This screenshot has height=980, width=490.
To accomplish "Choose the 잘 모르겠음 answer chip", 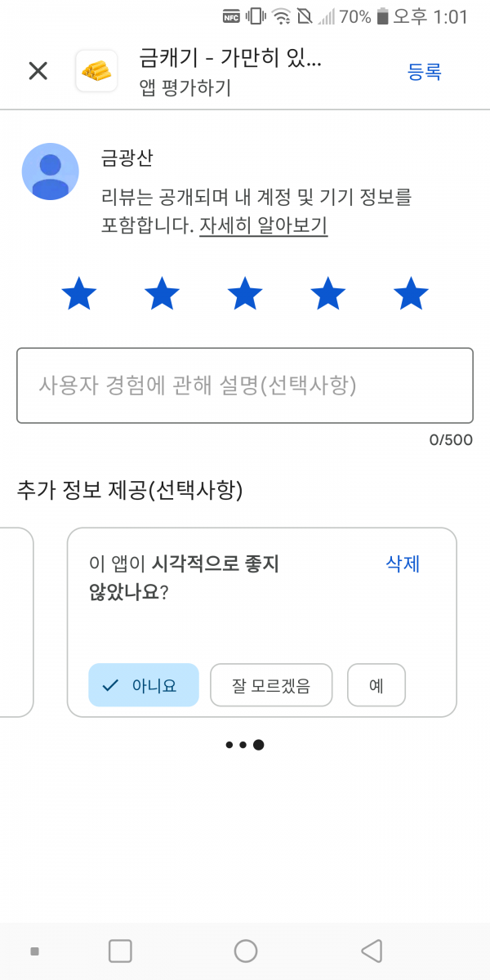I will pos(271,685).
